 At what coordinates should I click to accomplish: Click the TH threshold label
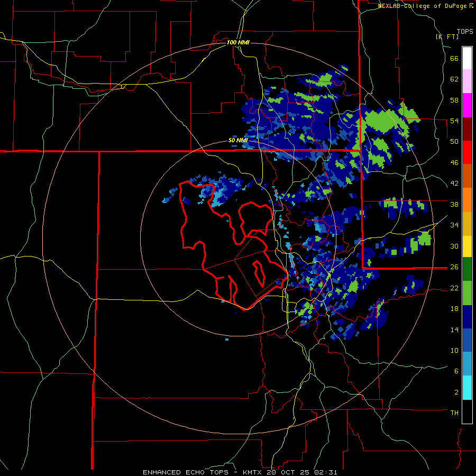coord(454,413)
